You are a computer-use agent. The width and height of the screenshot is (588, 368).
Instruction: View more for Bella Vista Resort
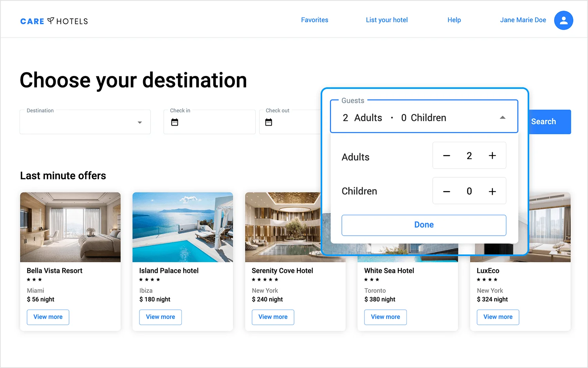(x=48, y=317)
